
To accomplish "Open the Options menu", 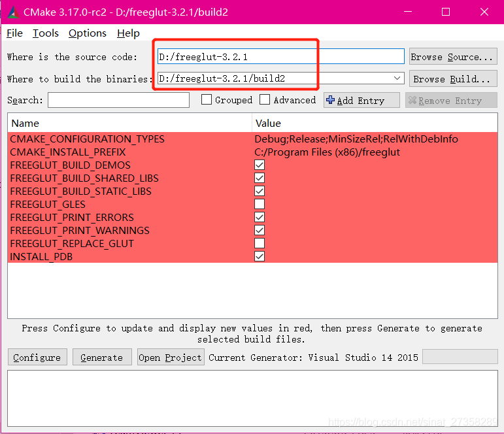I will click(x=88, y=33).
